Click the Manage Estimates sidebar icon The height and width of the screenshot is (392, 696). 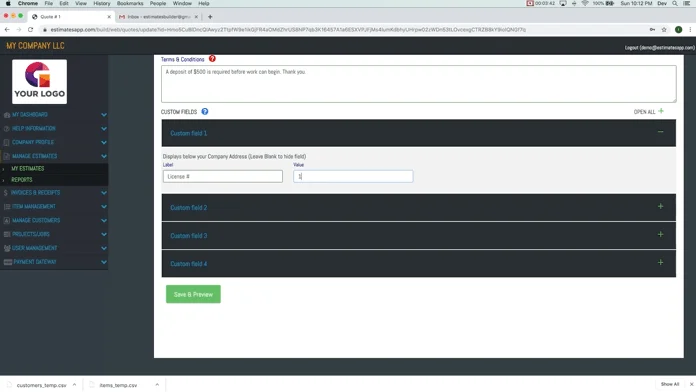pos(7,156)
